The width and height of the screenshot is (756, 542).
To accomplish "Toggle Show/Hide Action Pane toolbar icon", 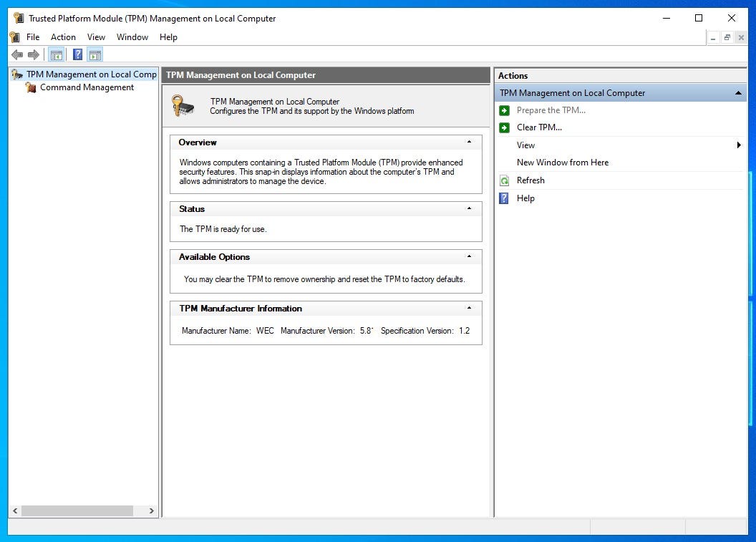I will (x=95, y=55).
